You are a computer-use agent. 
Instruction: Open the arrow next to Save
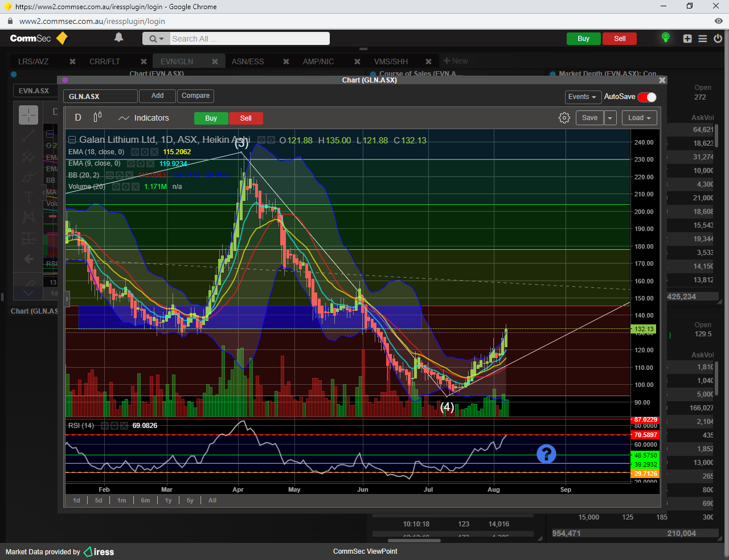(610, 118)
